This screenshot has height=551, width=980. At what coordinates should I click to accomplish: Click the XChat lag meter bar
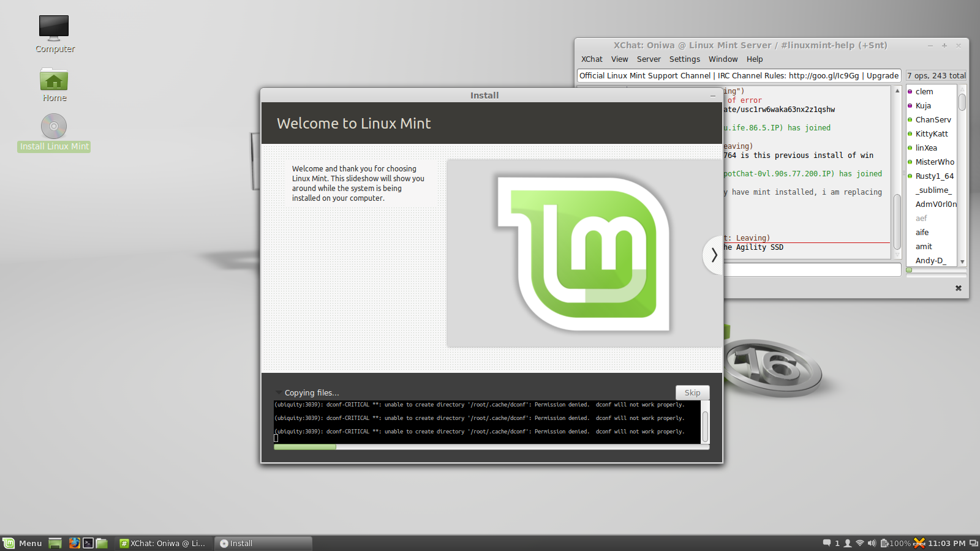tap(936, 270)
